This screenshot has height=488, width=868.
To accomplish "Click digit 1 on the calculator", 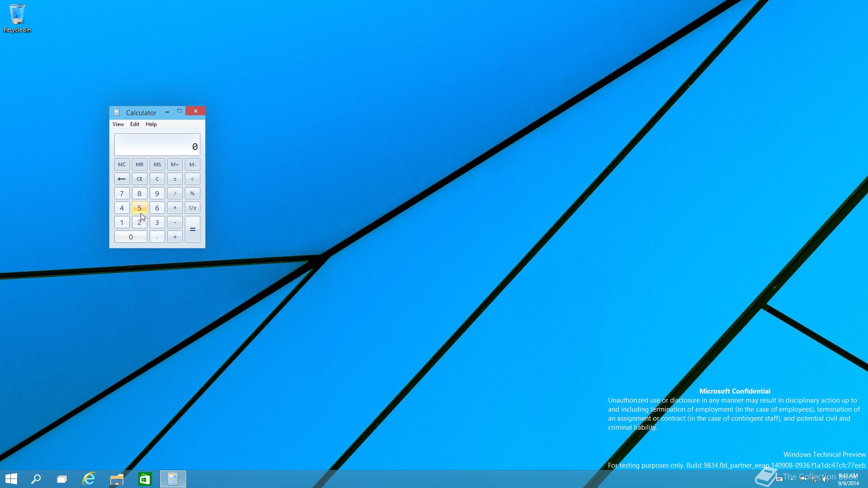I will coord(122,222).
